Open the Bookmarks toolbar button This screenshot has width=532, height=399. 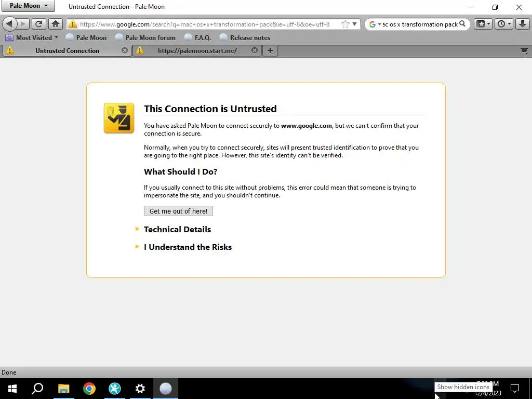[x=481, y=24]
